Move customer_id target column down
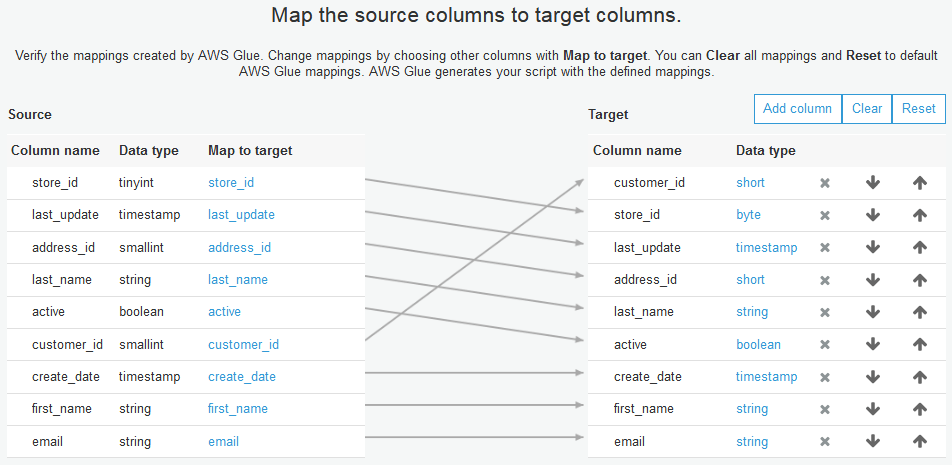 coord(872,183)
